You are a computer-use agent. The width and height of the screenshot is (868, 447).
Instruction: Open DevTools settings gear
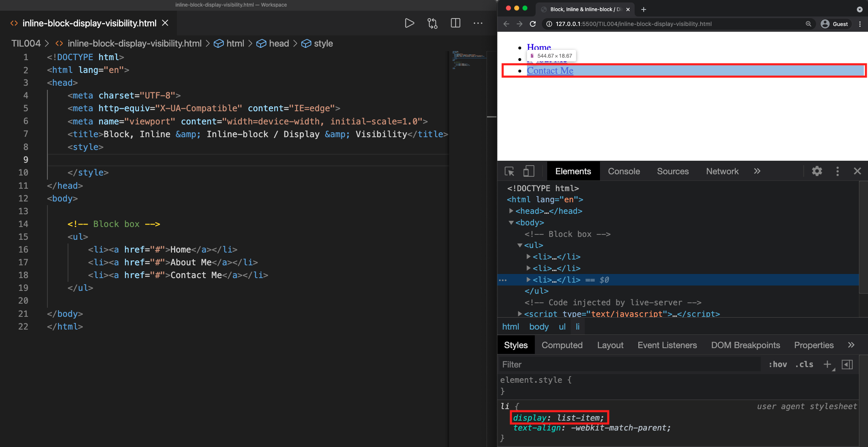coord(817,171)
